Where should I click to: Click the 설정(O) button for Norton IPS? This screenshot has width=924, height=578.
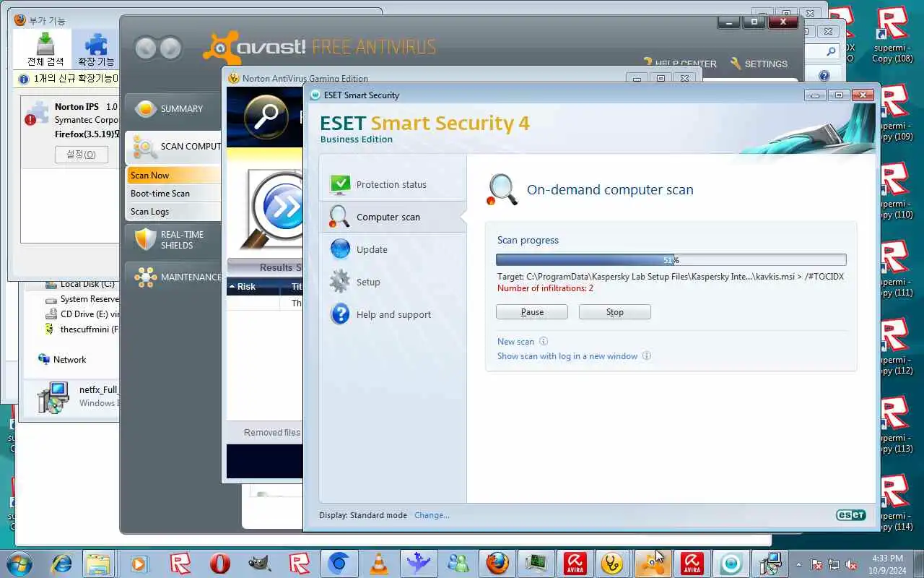tap(81, 154)
